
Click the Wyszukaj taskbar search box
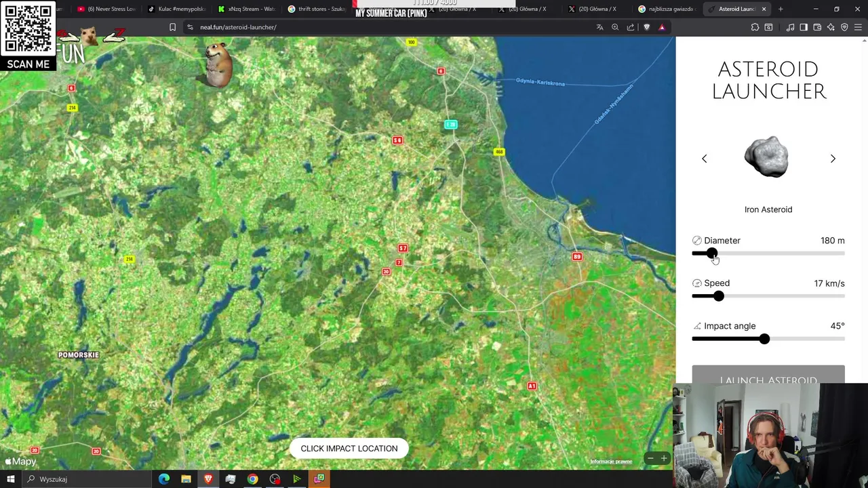coord(87,479)
